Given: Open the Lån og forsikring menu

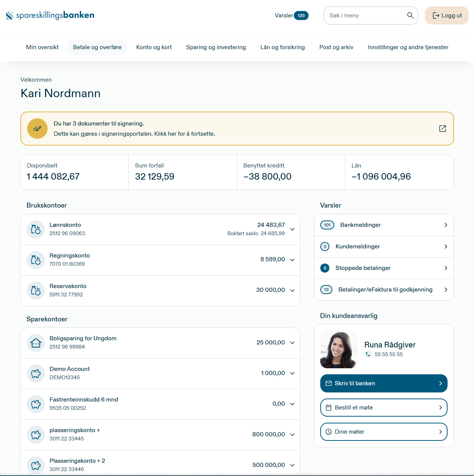Looking at the screenshot, I should point(283,47).
